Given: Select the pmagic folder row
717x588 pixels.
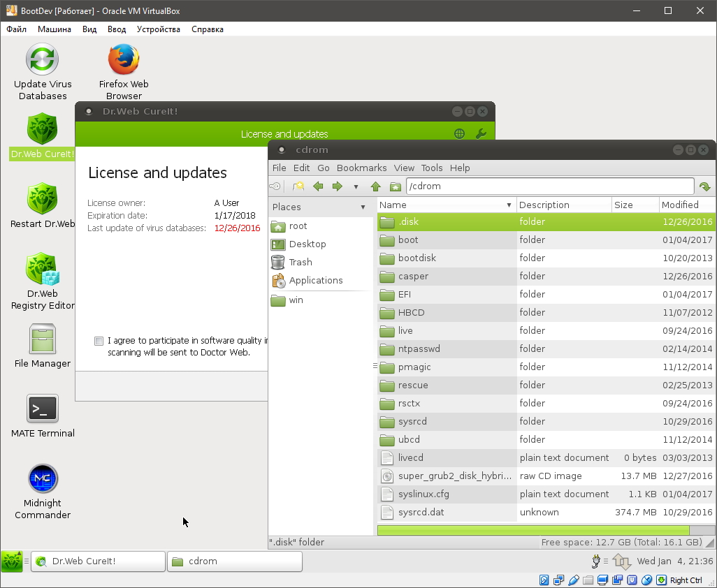Looking at the screenshot, I should (x=546, y=367).
